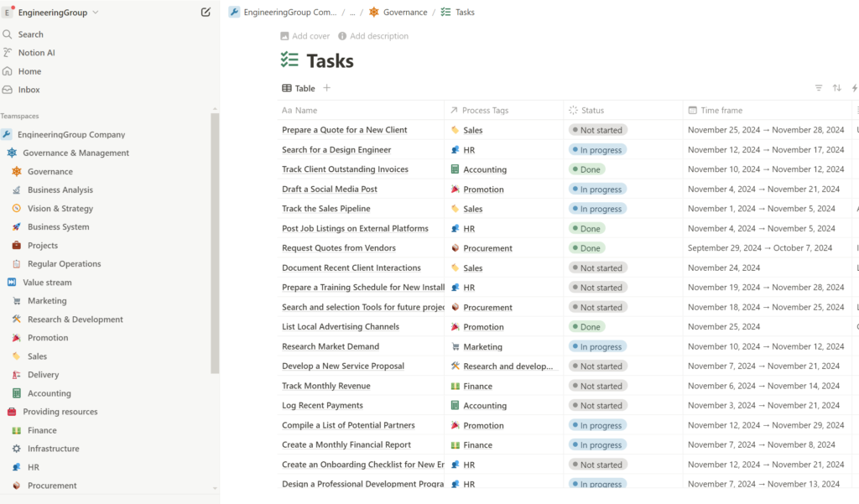
Task: Collapse the Value stream sidebar section
Action: point(12,283)
